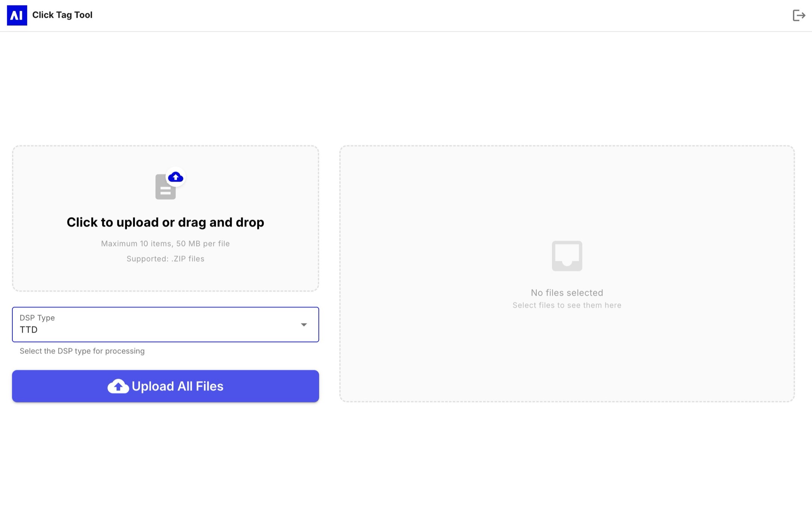Click the 'Click to upload or drag and drop' heading
The image size is (812, 507).
[x=165, y=222]
